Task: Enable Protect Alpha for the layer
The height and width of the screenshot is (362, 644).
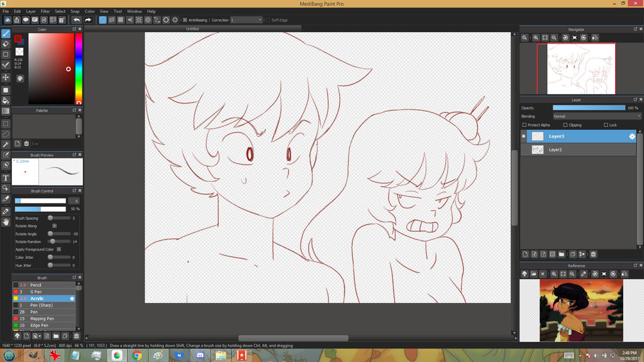Action: coord(525,125)
